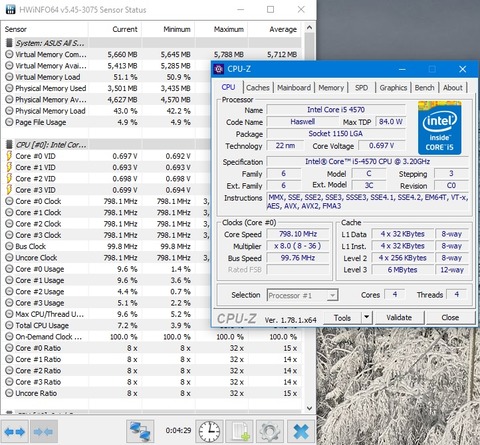Screen dimensions: 480x445
Task: Start logging with the sheet plus icon
Action: tap(240, 432)
